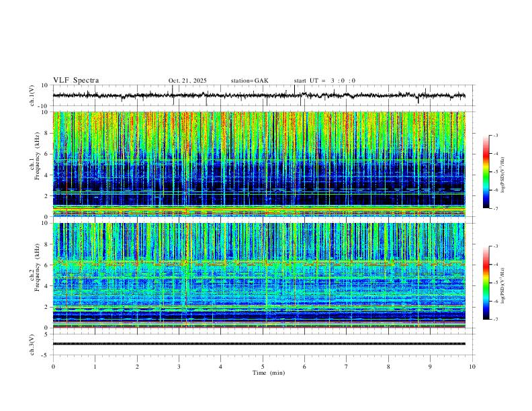Click the "ch.1(V)" axis label
The height and width of the screenshot is (411, 532).
[x=32, y=95]
